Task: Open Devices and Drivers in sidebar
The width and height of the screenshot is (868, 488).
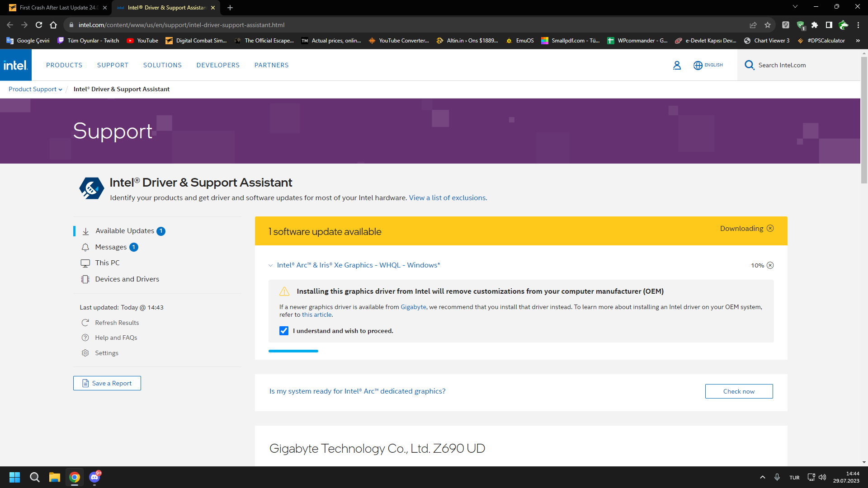Action: pos(127,279)
